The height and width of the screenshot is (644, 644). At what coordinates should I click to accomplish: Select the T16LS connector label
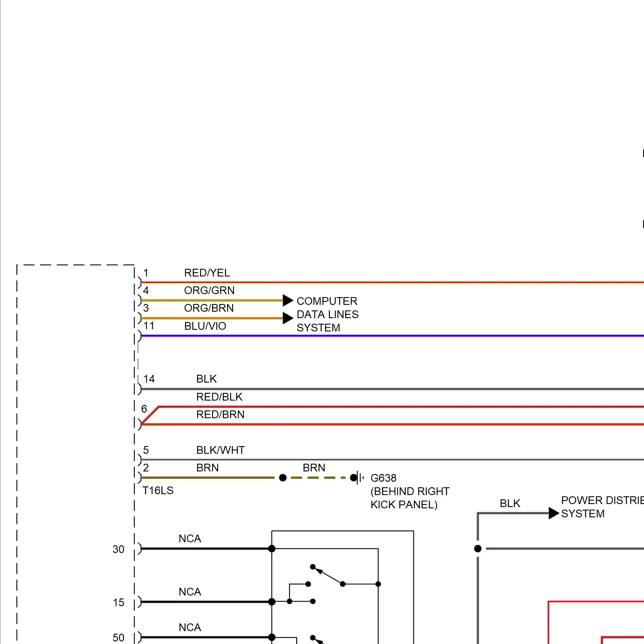[158, 491]
